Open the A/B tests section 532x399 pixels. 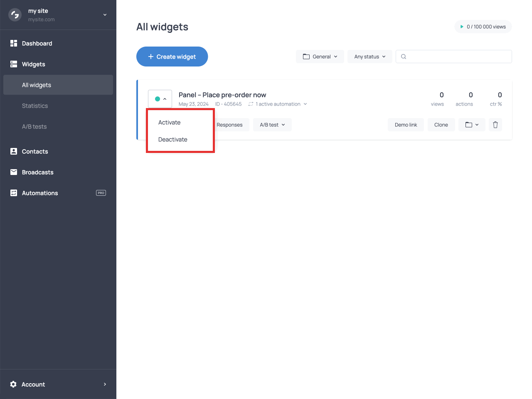pyautogui.click(x=34, y=126)
